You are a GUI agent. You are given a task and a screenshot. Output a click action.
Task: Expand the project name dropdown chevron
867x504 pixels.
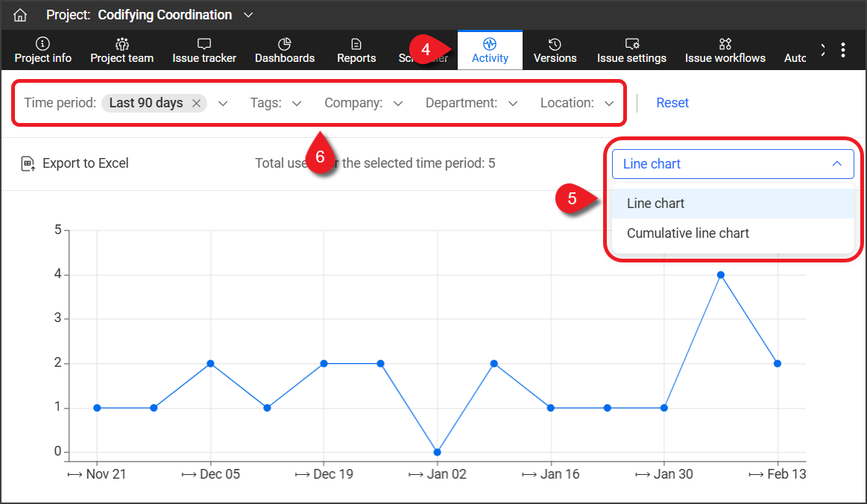tap(249, 15)
